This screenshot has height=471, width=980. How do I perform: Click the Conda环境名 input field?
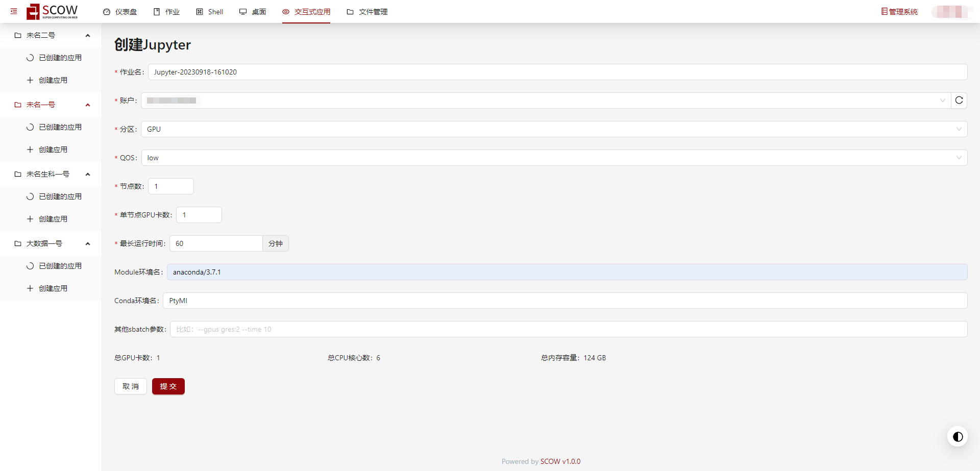(x=565, y=301)
